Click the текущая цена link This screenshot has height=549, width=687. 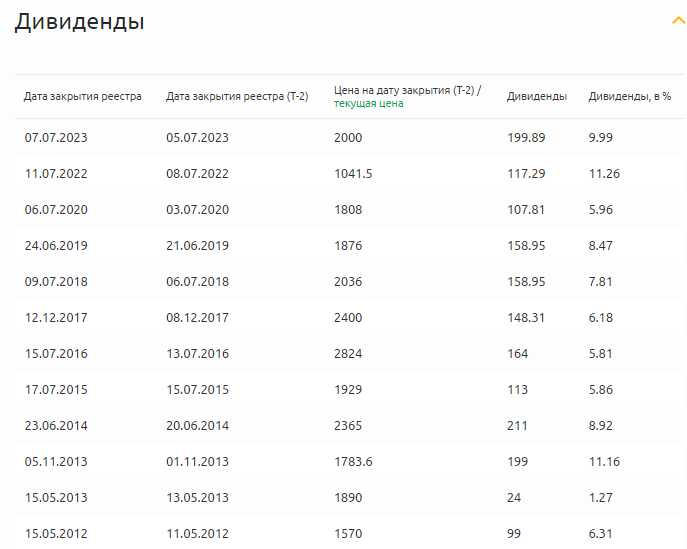pos(368,103)
